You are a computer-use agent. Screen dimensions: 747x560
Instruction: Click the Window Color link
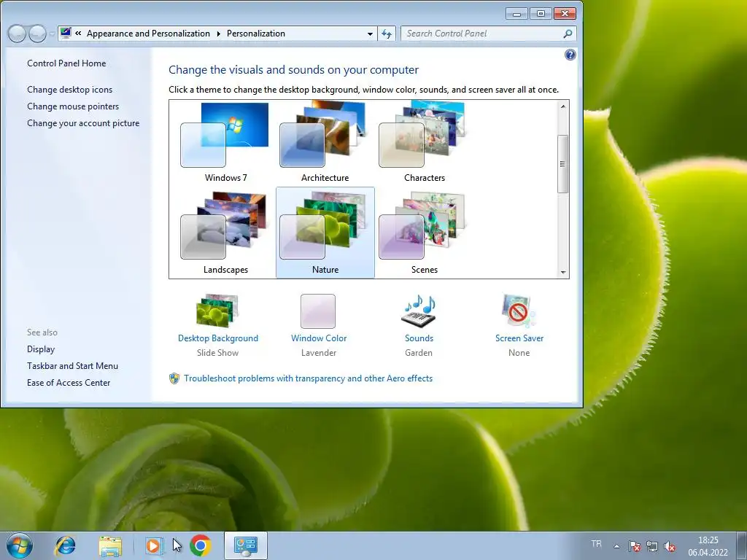pos(319,338)
